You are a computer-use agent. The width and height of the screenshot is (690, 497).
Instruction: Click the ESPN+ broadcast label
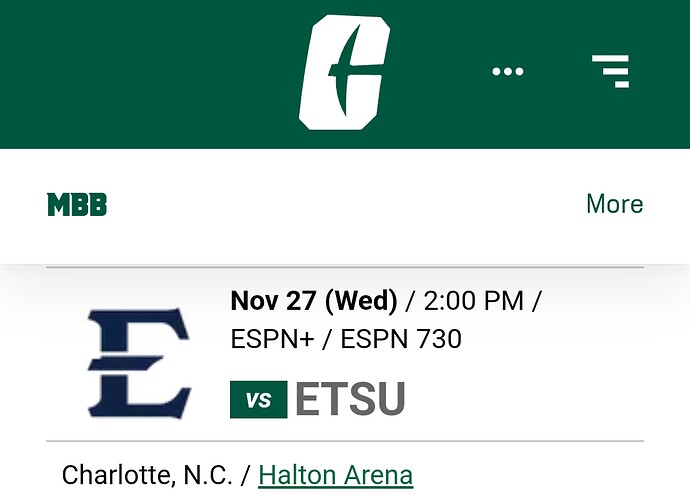[272, 339]
